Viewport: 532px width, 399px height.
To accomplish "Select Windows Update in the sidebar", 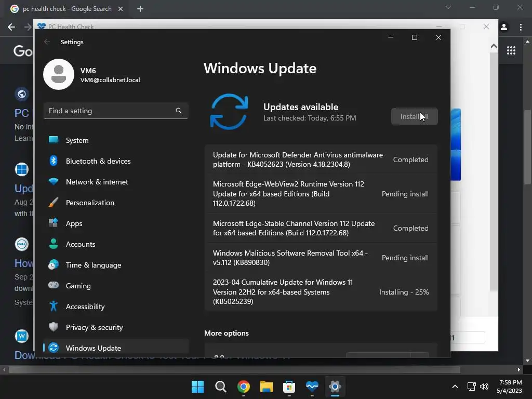I will coord(116,348).
